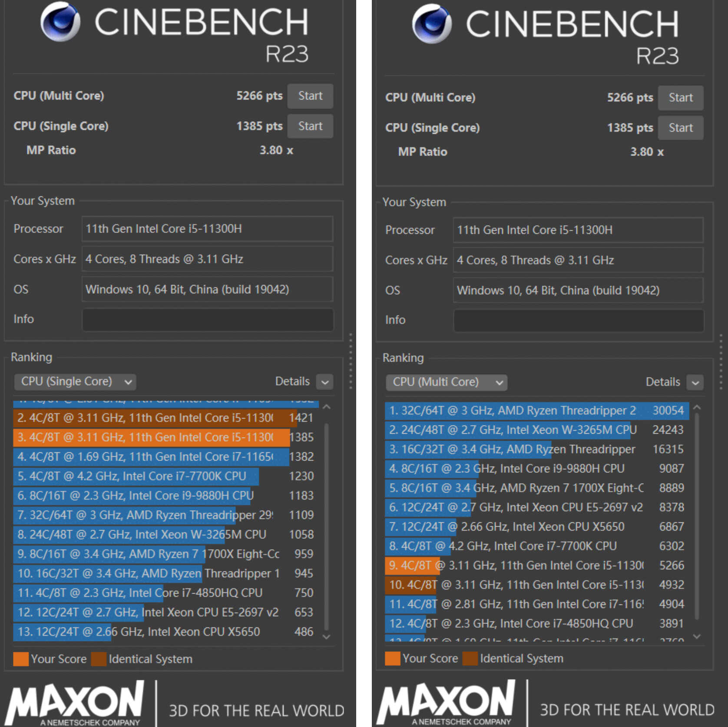The height and width of the screenshot is (727, 728).
Task: Click the MAXON logo in left window
Action: 75,703
